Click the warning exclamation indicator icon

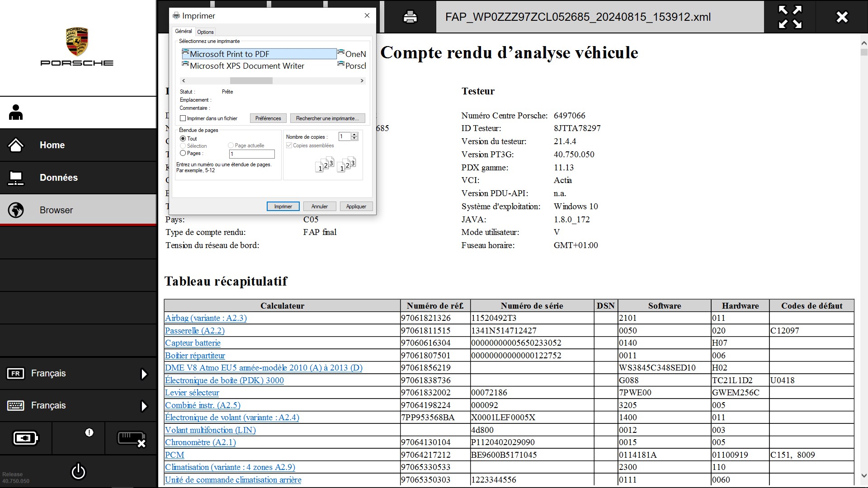tap(89, 432)
